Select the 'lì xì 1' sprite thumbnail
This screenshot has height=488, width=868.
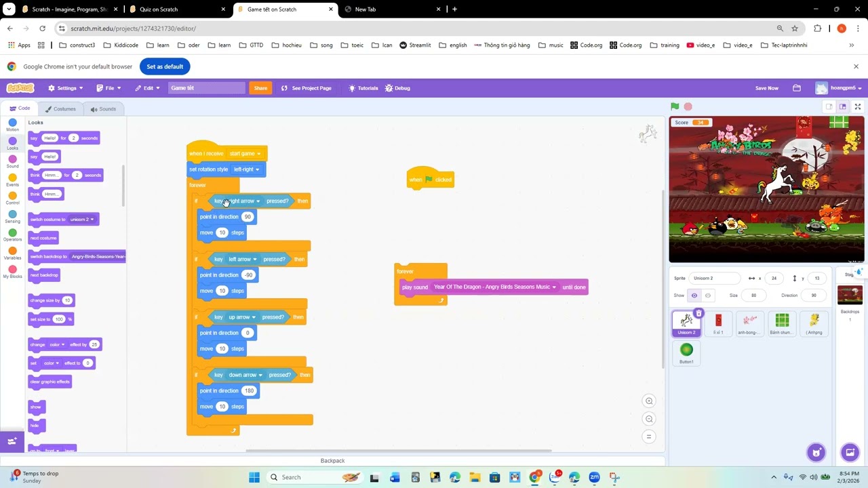click(718, 323)
